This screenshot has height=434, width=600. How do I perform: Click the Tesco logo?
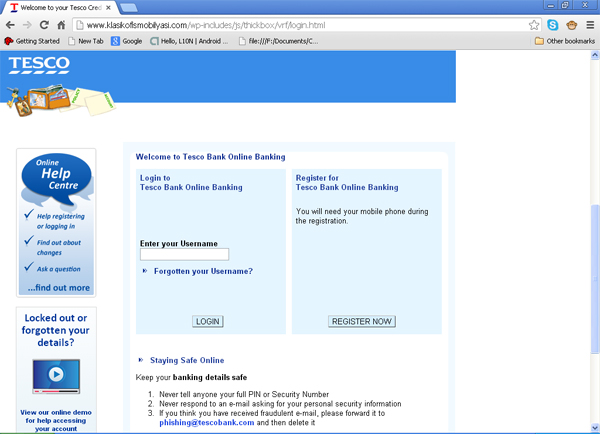(39, 65)
